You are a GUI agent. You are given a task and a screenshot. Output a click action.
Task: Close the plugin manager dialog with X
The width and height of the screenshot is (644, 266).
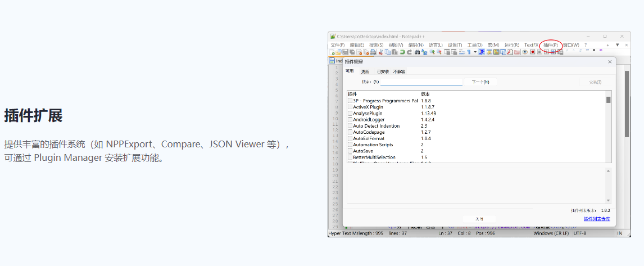pyautogui.click(x=610, y=62)
